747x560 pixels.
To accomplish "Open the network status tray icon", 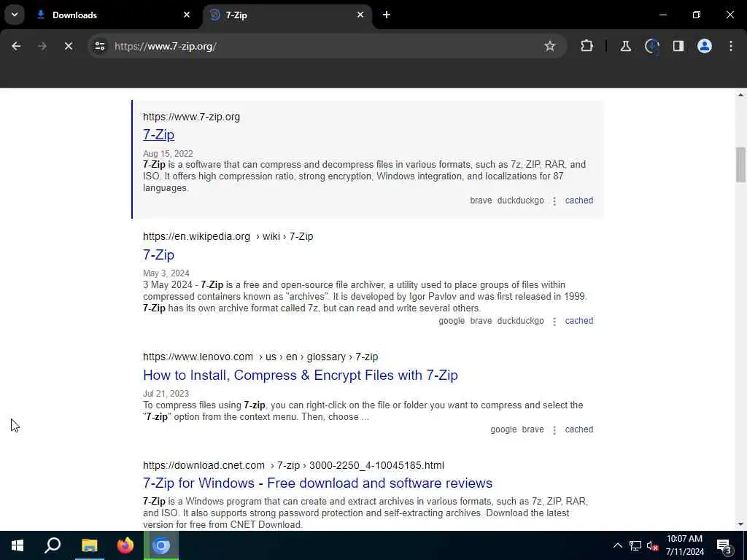I will 635,545.
